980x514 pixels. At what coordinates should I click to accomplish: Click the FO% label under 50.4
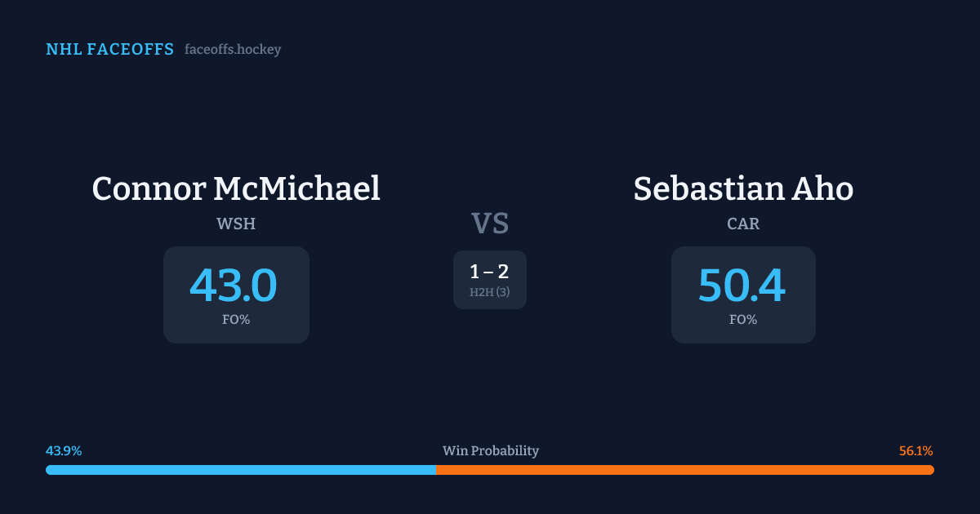pyautogui.click(x=743, y=320)
